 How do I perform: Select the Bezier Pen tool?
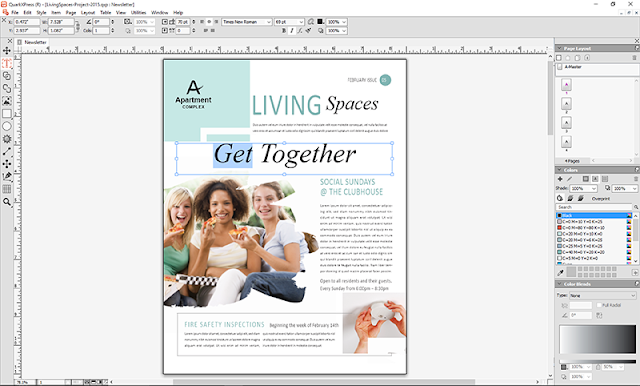click(x=7, y=176)
